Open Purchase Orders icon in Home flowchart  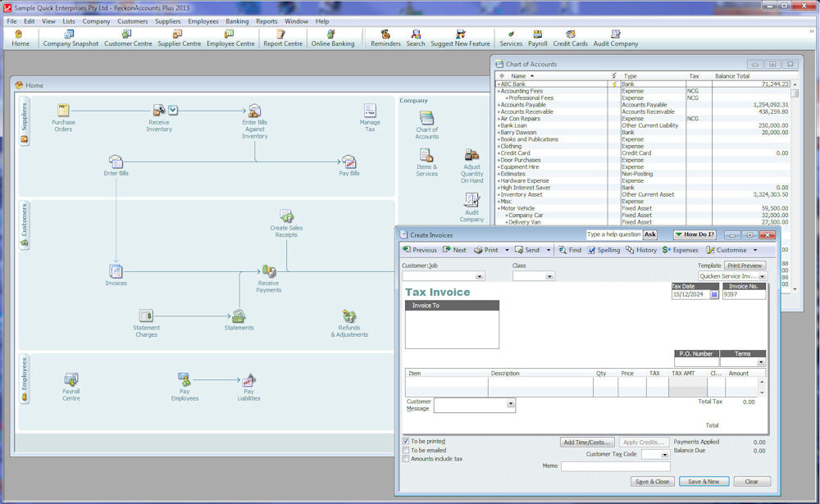[63, 111]
